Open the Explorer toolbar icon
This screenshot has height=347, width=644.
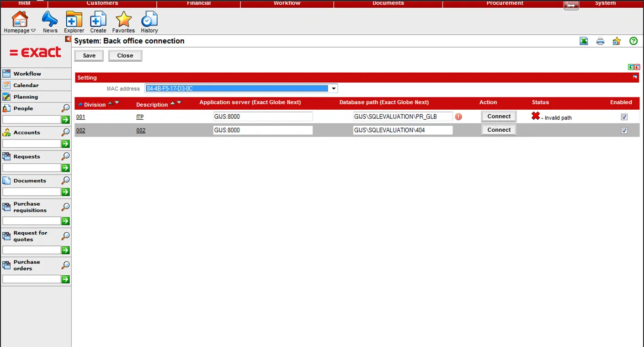pyautogui.click(x=74, y=20)
